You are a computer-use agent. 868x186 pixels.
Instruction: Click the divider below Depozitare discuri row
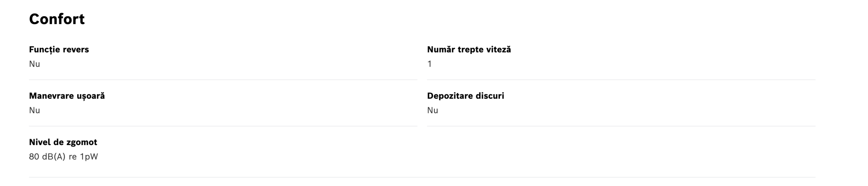621,126
